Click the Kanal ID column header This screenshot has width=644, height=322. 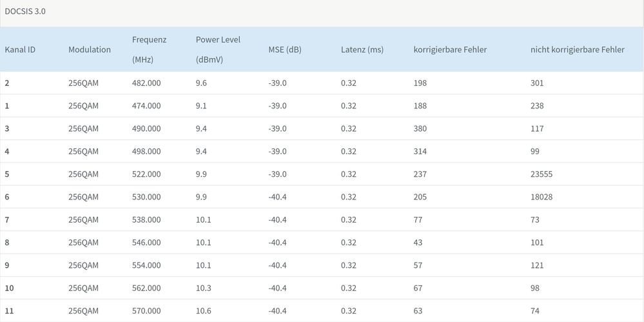point(20,50)
